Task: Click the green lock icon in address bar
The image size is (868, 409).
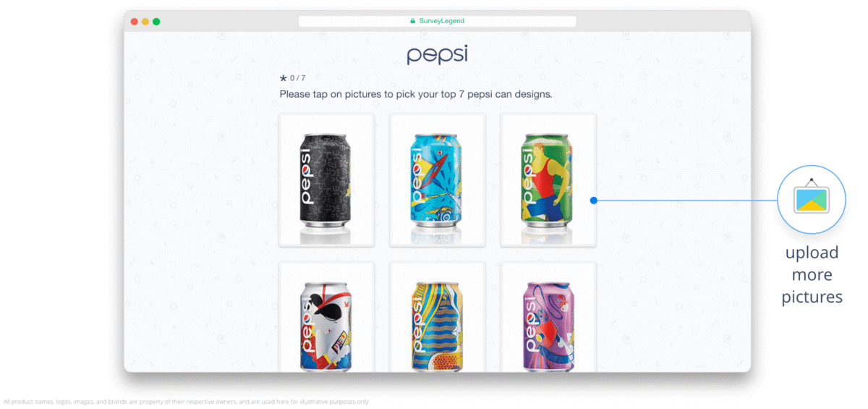Action: 413,21
